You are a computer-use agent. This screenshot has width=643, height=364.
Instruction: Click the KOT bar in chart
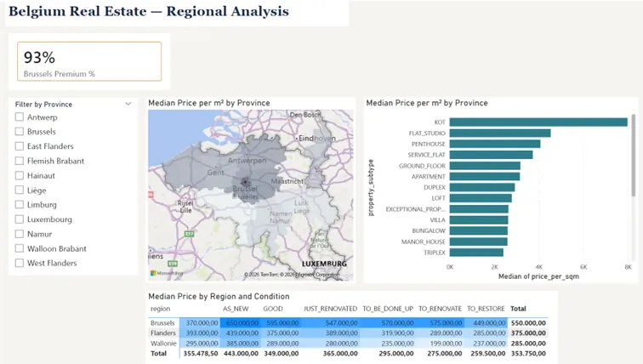(538, 122)
